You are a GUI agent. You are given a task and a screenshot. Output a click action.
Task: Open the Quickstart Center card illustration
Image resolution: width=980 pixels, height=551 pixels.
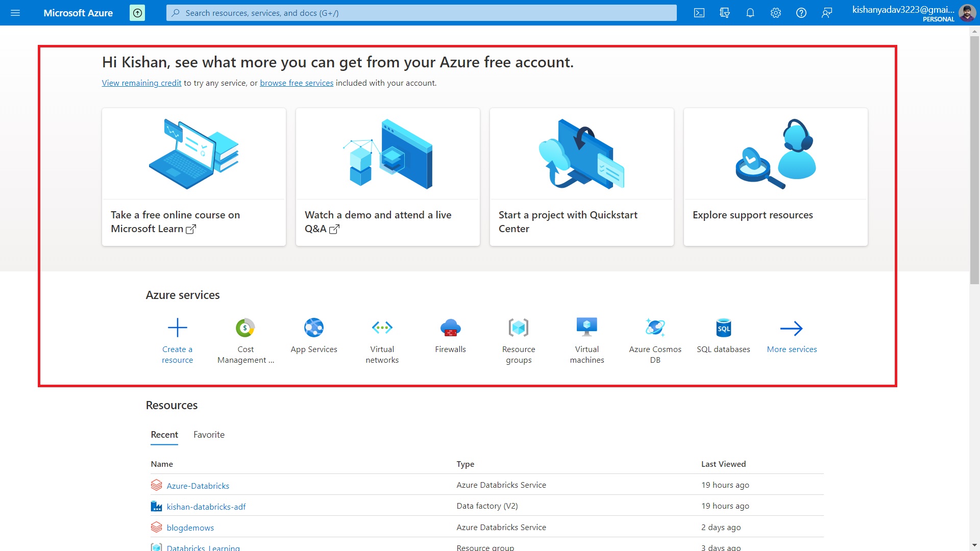click(x=582, y=154)
